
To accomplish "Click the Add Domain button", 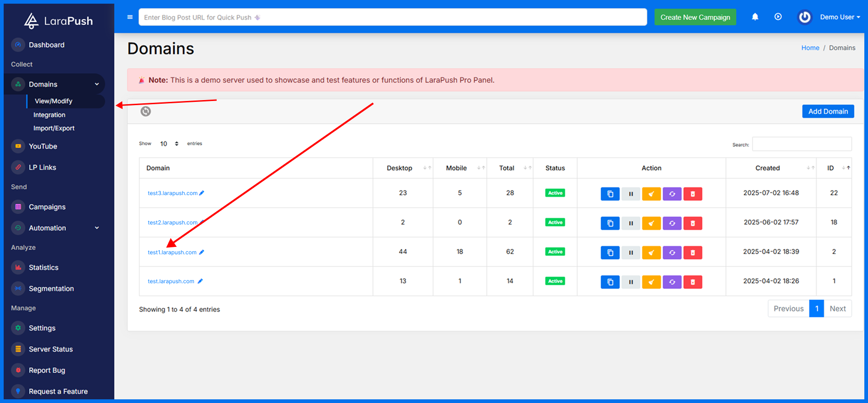I will 828,111.
